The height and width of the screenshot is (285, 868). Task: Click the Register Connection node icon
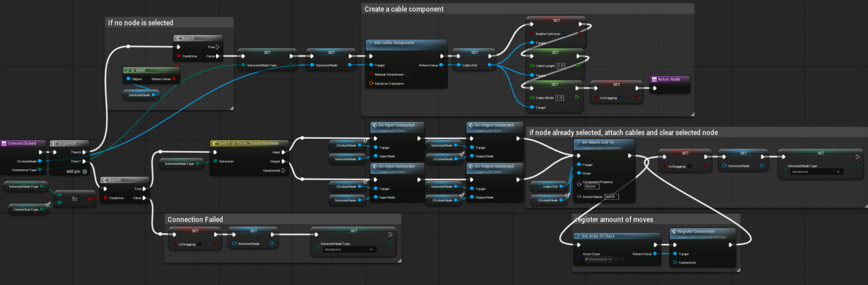tap(674, 231)
